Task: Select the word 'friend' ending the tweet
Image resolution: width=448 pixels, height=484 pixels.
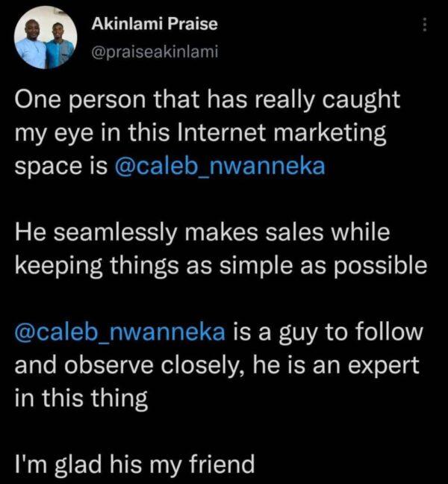Action: click(222, 463)
